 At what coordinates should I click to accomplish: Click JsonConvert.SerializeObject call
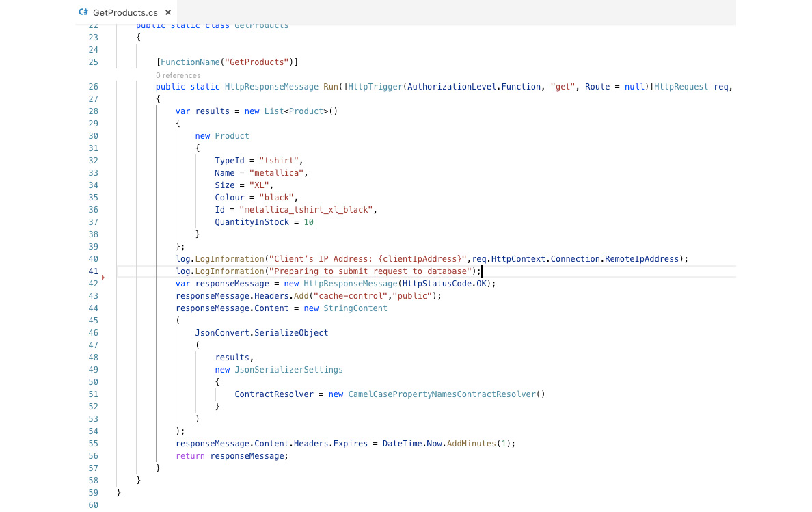pos(262,333)
